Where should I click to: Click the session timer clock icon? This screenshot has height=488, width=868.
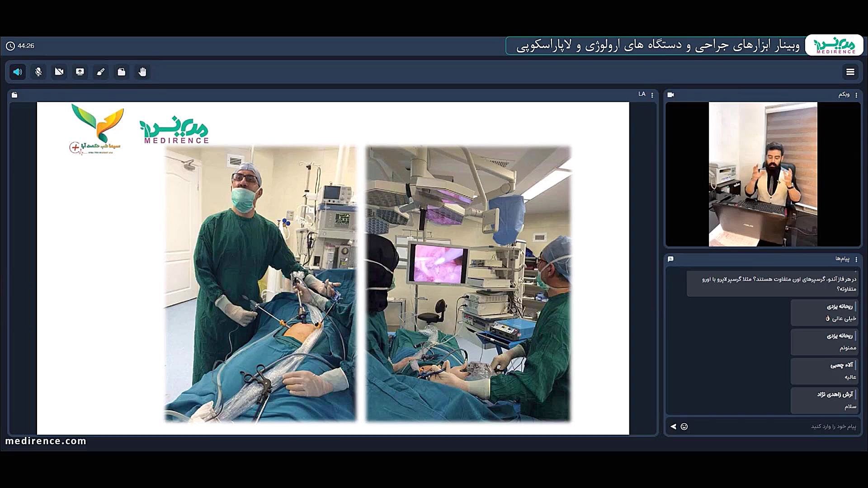(10, 46)
